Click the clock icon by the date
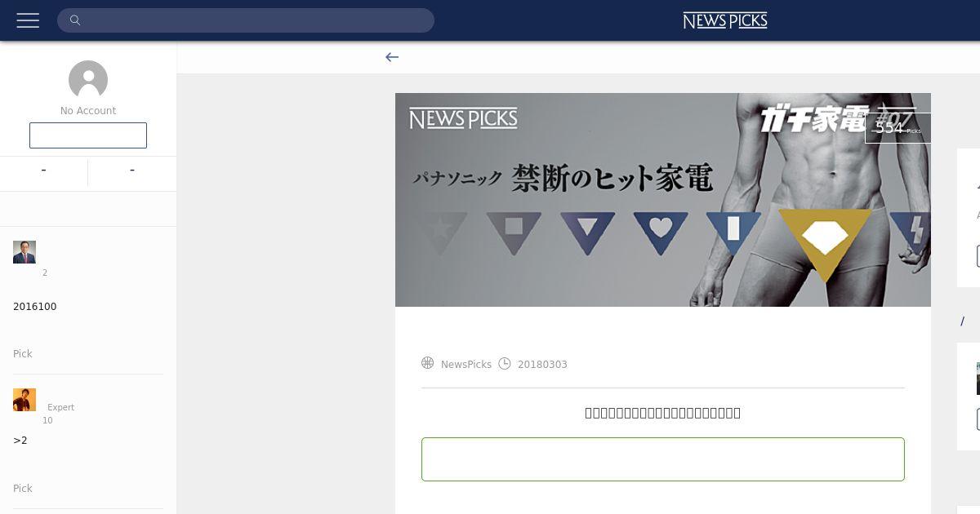 (505, 363)
